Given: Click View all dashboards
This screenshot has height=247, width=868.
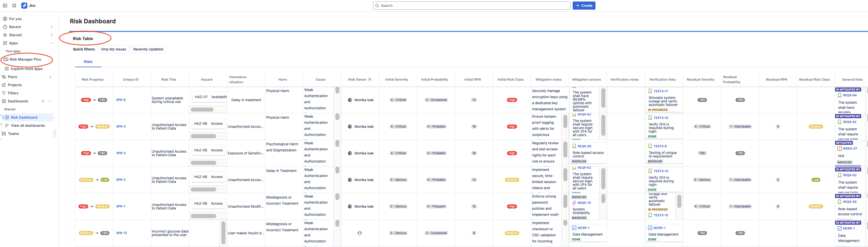Looking at the screenshot, I should click(x=28, y=126).
